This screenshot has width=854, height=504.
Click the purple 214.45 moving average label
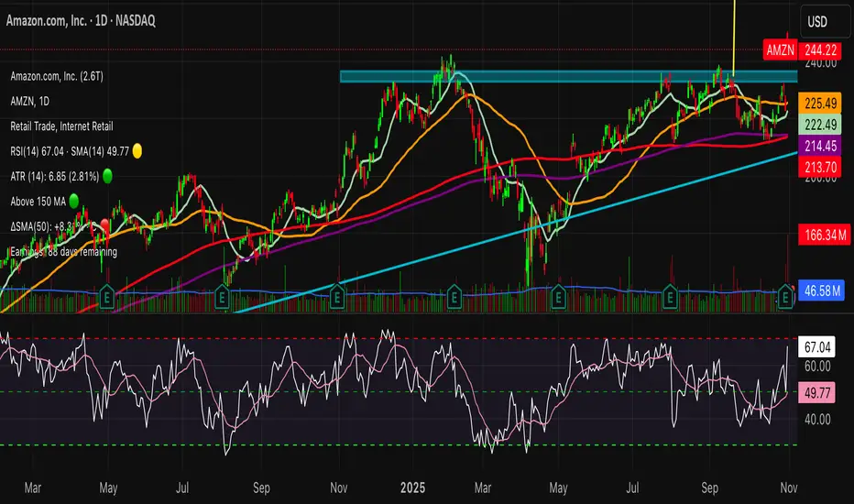[x=820, y=146]
